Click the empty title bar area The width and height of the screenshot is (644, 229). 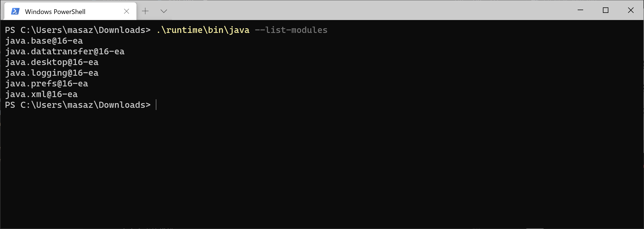356,10
